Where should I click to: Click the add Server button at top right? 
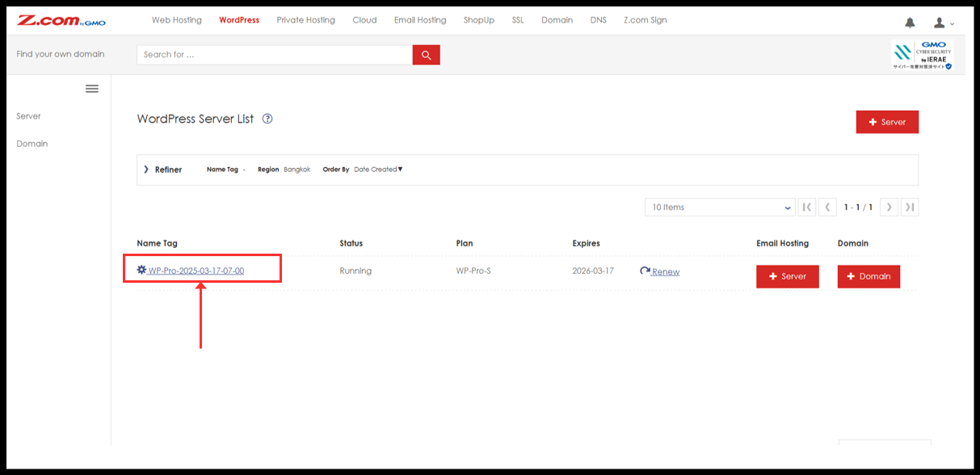[887, 122]
